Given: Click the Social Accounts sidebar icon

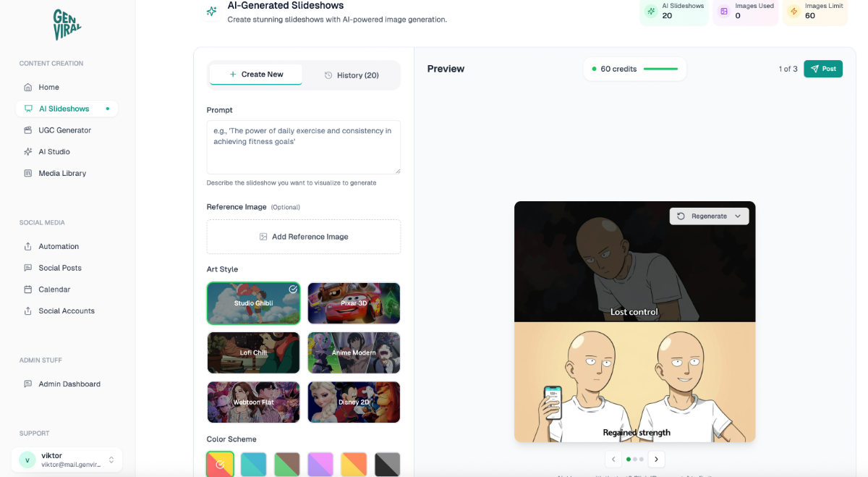Looking at the screenshot, I should [x=28, y=311].
